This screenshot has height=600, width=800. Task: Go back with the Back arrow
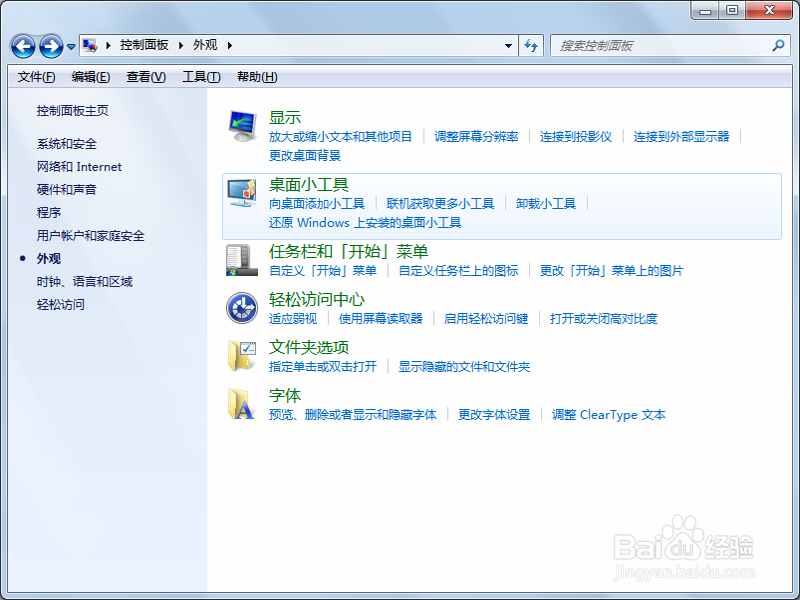(x=23, y=46)
